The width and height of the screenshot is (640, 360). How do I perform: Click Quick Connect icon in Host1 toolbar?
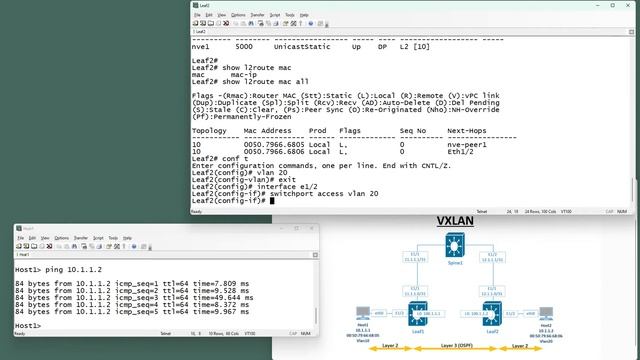(x=26, y=247)
